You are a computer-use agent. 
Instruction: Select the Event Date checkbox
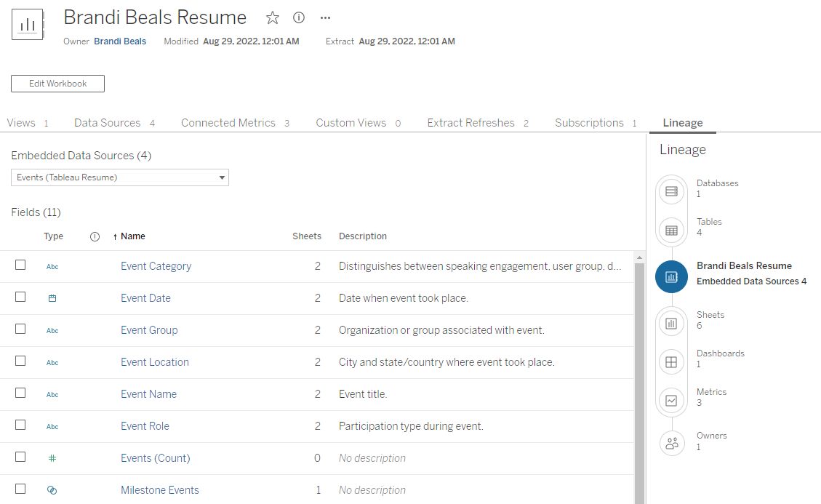[x=20, y=297]
